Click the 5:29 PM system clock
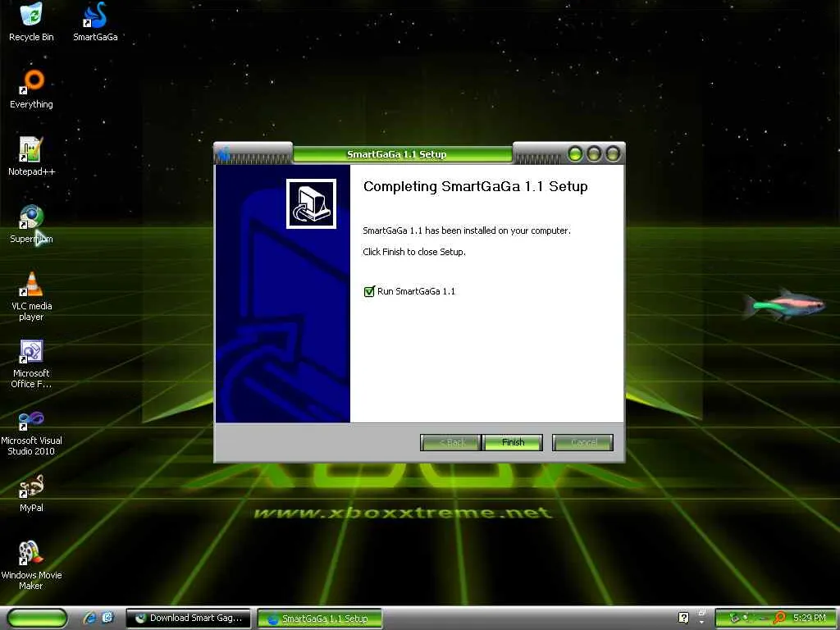This screenshot has width=840, height=630. 810,618
